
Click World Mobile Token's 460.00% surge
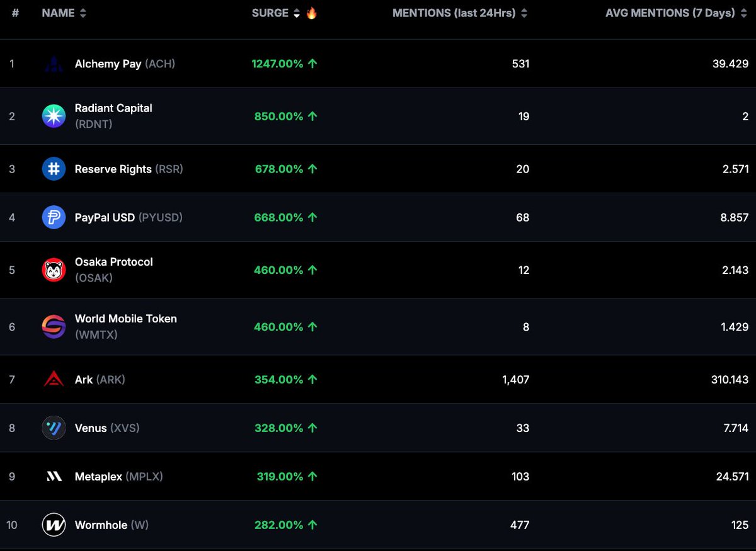click(279, 327)
